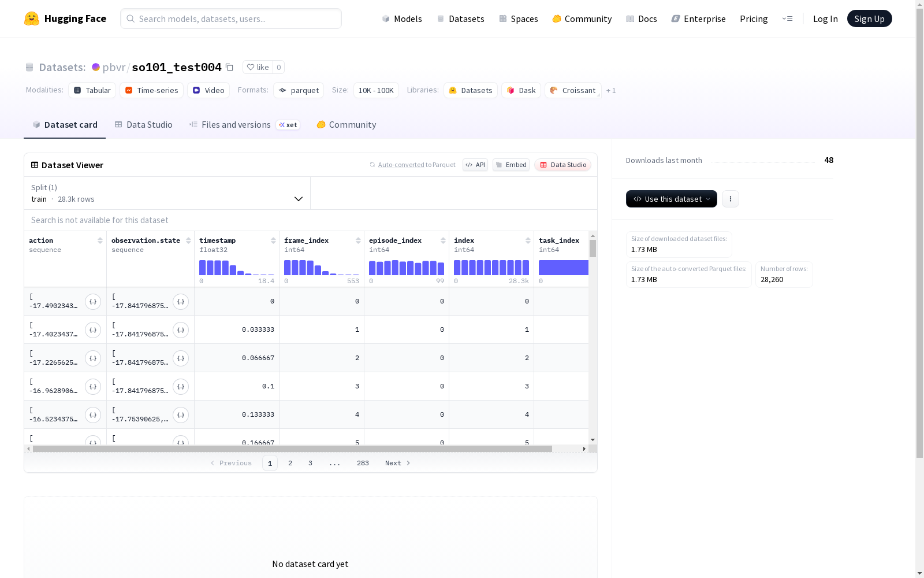Go to Datasets in the top navigation
Image resolution: width=924 pixels, height=578 pixels.
tap(460, 18)
